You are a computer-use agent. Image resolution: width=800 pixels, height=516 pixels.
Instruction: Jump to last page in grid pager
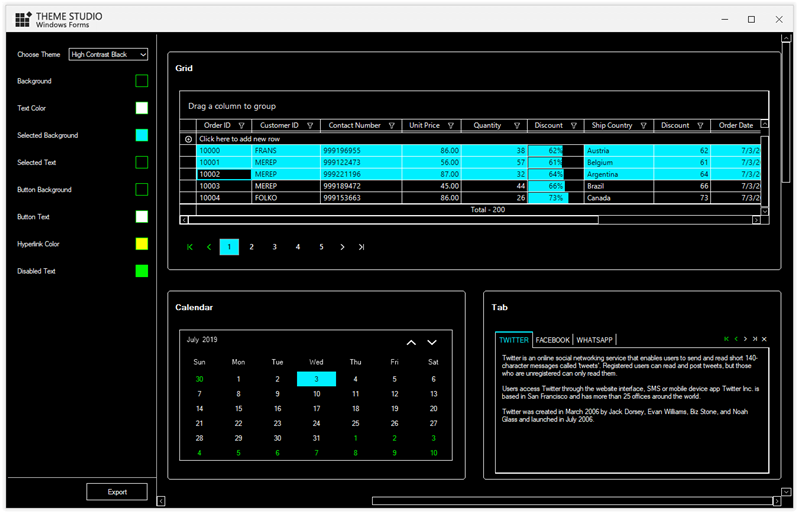point(361,247)
